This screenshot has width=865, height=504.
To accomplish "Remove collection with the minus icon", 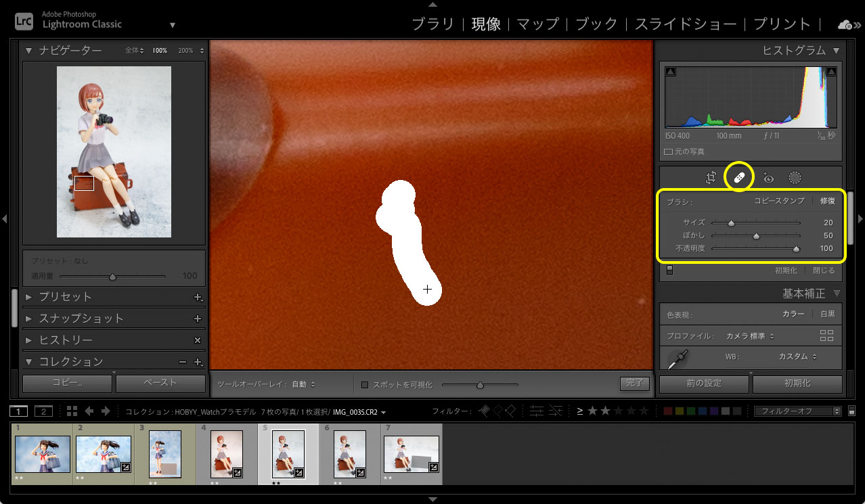I will (183, 362).
